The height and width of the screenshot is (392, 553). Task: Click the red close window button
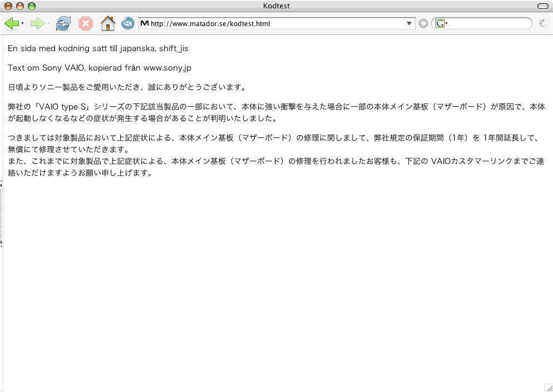[8, 6]
